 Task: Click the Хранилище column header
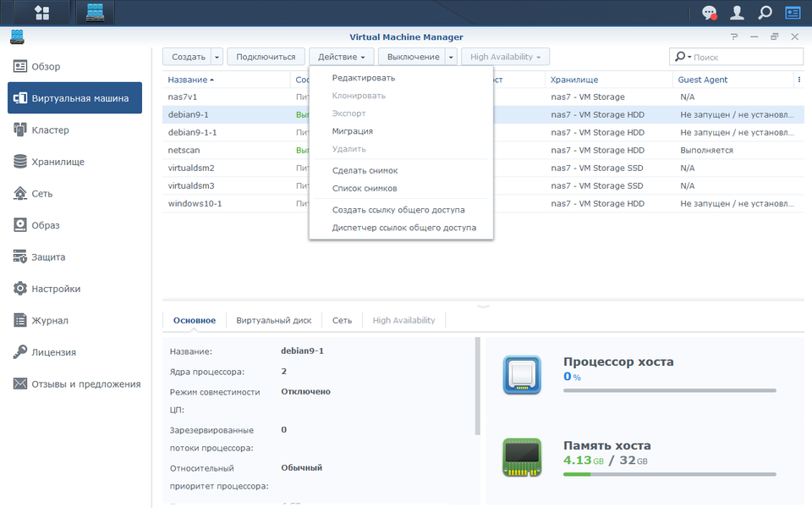coord(608,80)
